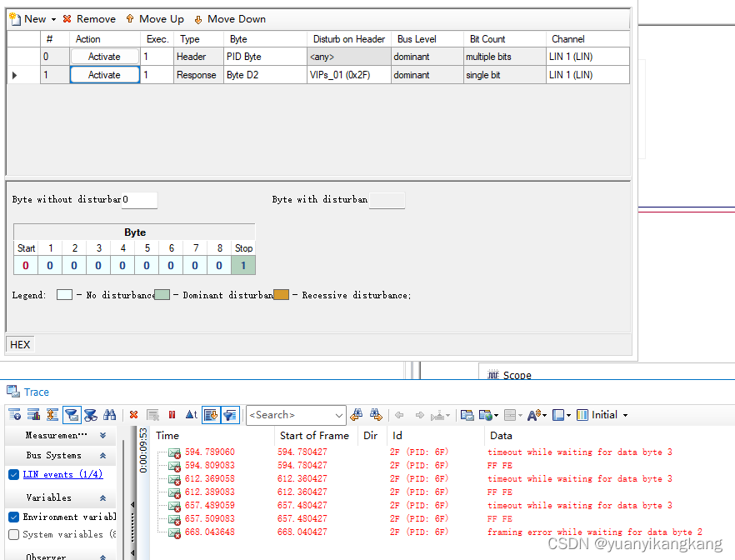Toggle auto-scroll mode in Trace toolbar

(x=212, y=414)
